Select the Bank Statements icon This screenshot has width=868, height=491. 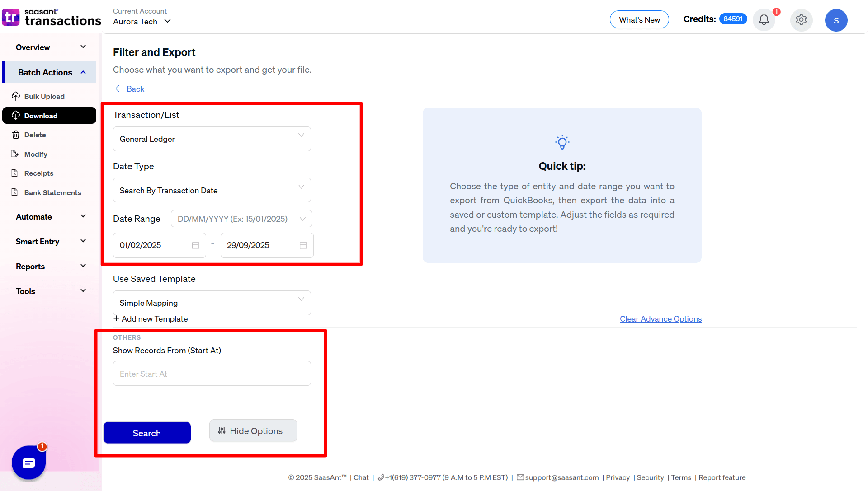[16, 192]
